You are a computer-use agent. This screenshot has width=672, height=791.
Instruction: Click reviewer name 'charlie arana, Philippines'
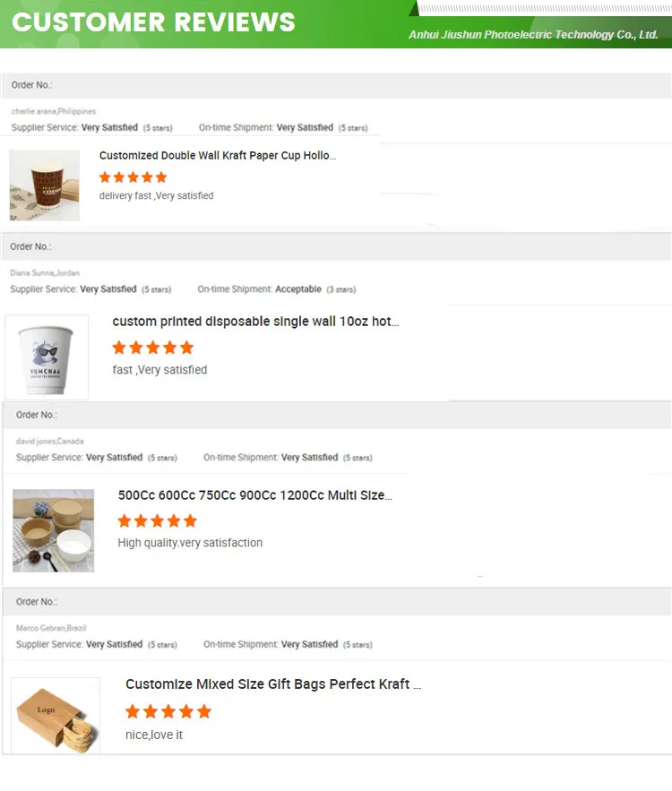[x=54, y=112]
